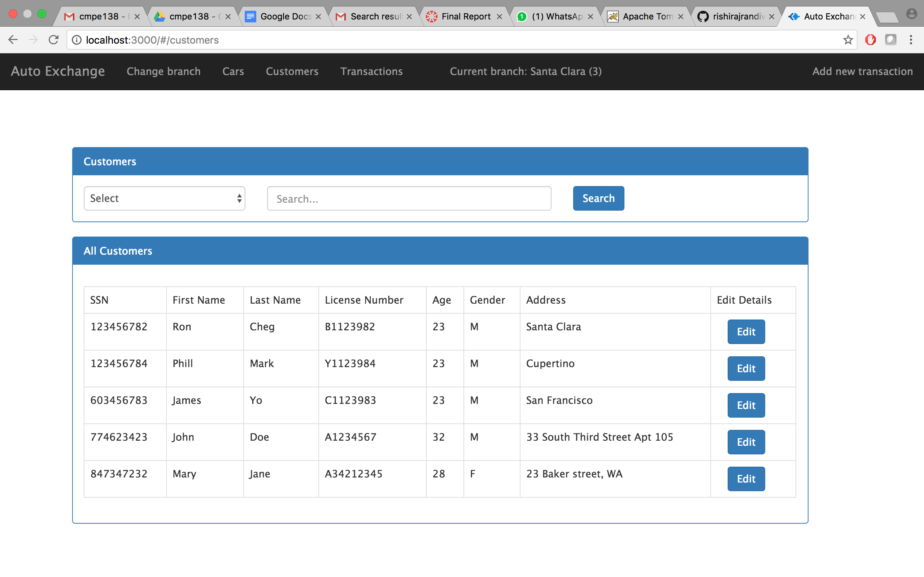The height and width of the screenshot is (577, 924).
Task: Click the Search button
Action: (x=598, y=198)
